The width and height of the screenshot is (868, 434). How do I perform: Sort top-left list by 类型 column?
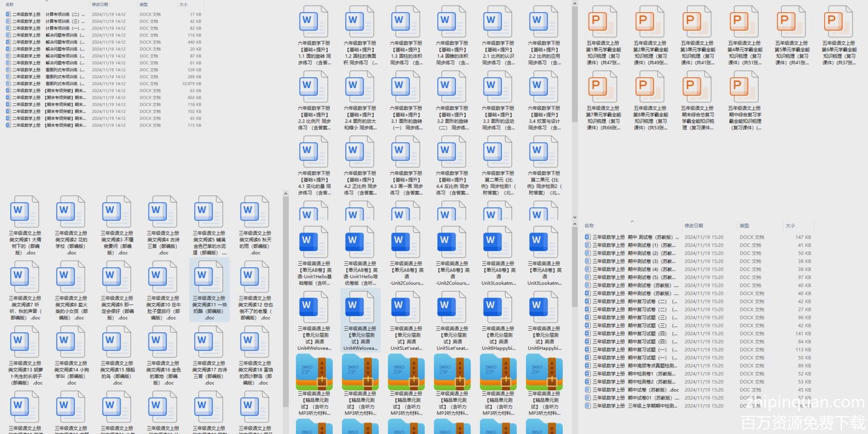144,4
